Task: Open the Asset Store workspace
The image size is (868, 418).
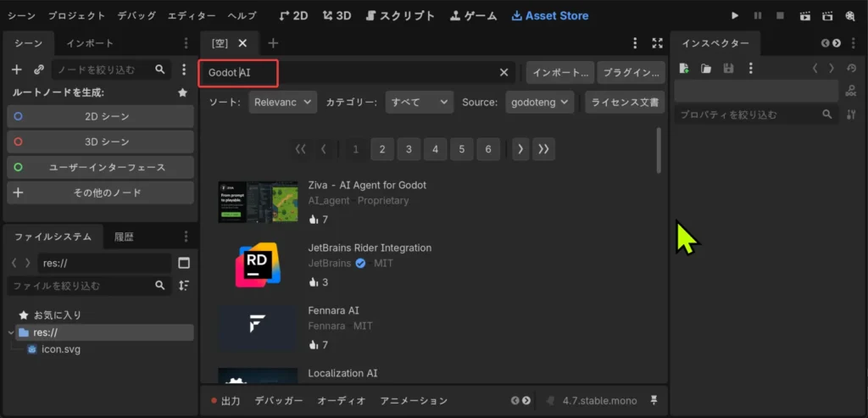Action: tap(549, 16)
